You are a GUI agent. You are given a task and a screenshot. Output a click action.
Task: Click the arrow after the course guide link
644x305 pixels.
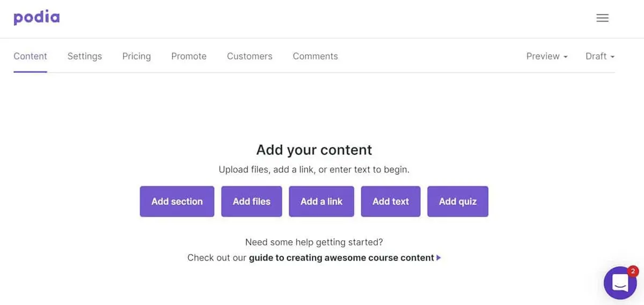[x=439, y=258]
